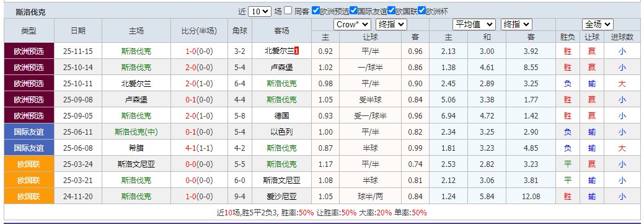Screen dimensions: 644x224
Task: Click draw odds 5.84
Action: click(487, 197)
